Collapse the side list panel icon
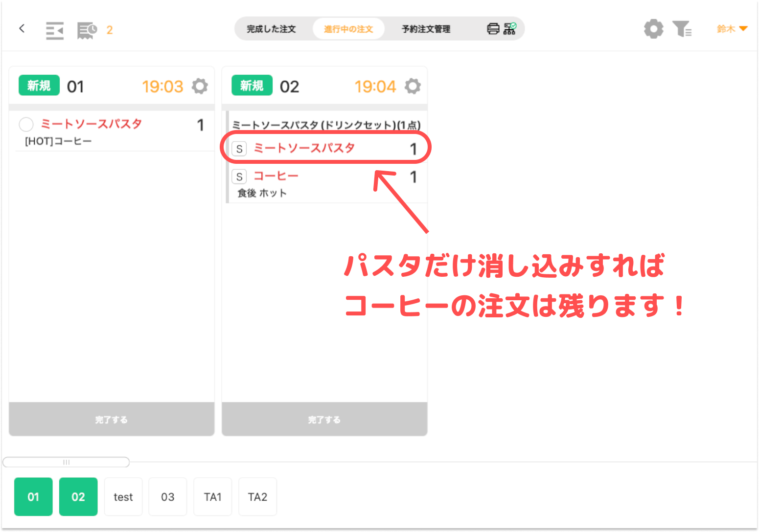 click(55, 30)
